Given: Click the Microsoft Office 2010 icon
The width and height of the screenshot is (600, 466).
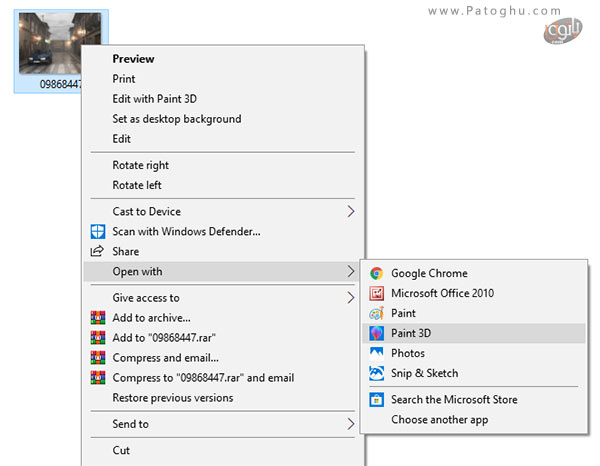Looking at the screenshot, I should coord(377,293).
